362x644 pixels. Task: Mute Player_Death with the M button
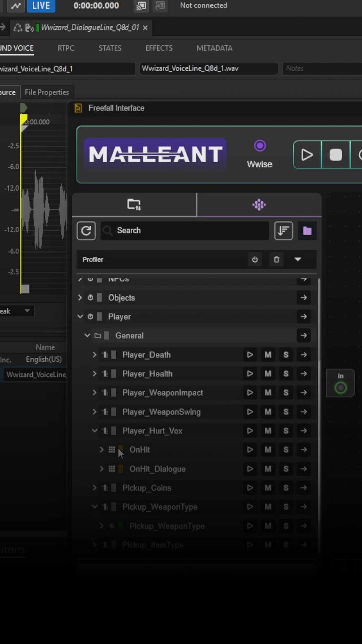[x=268, y=355]
